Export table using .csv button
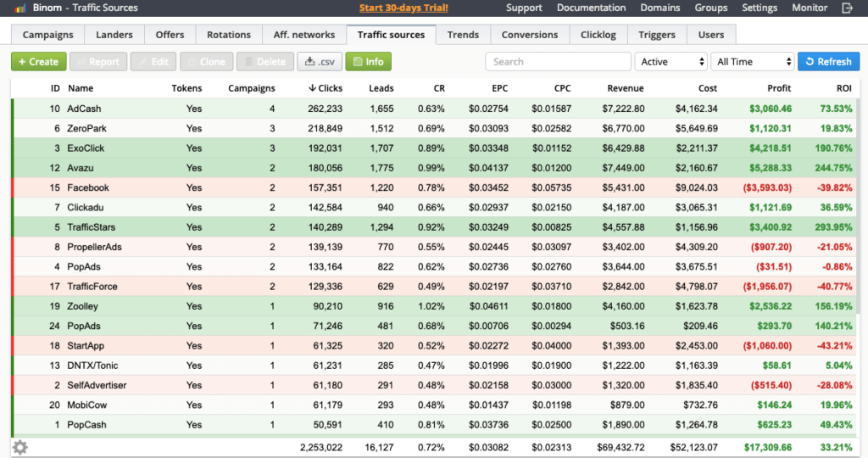Image resolution: width=868 pixels, height=458 pixels. point(320,61)
